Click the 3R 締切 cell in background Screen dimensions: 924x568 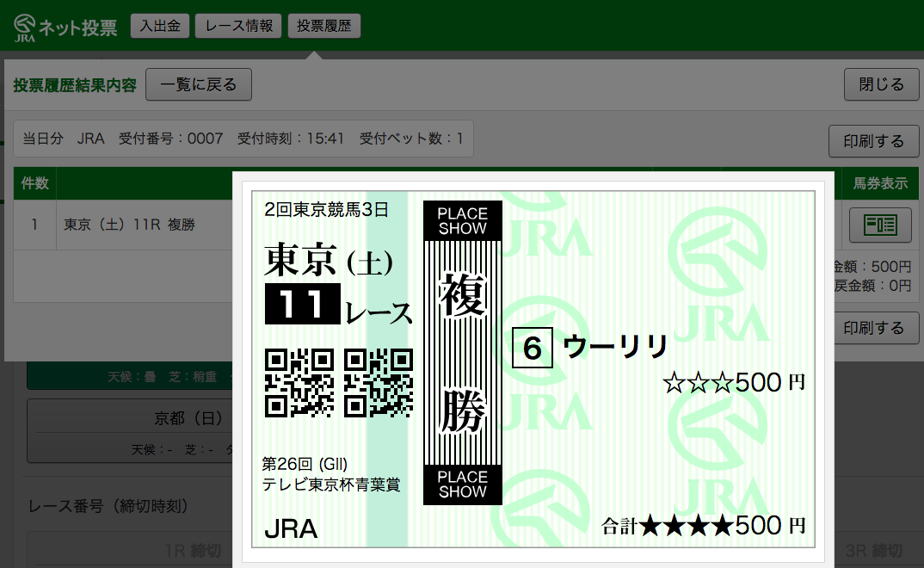tap(874, 551)
